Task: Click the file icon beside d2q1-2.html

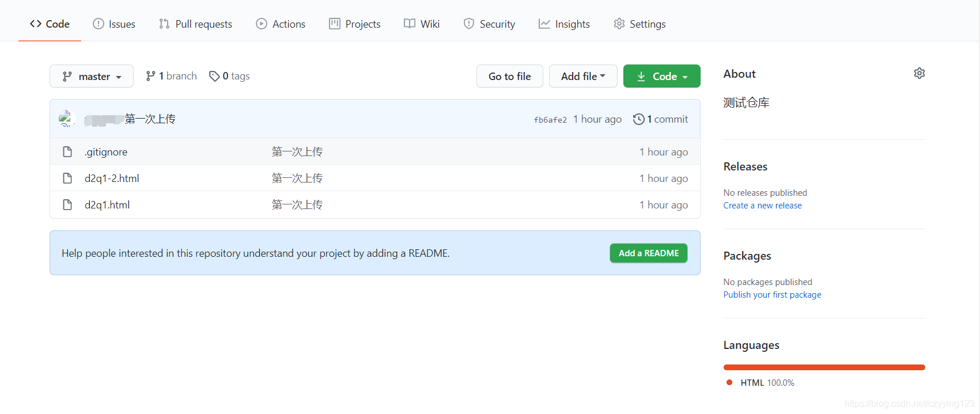Action: point(67,178)
